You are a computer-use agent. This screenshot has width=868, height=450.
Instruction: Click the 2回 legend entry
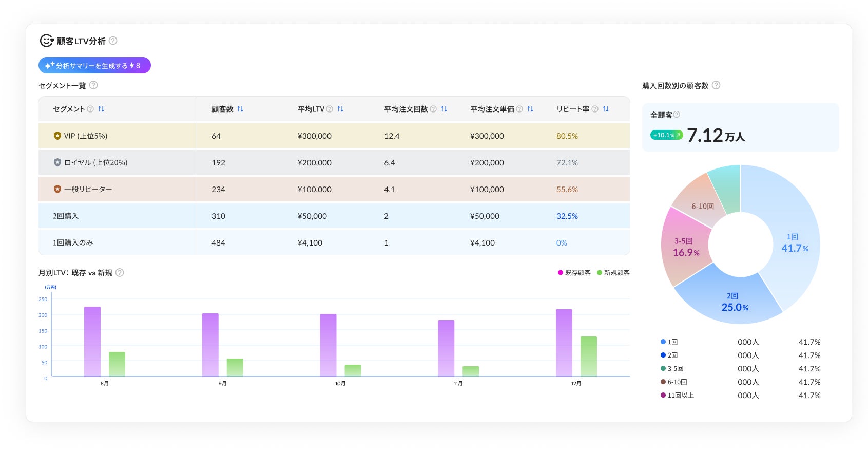coord(669,355)
